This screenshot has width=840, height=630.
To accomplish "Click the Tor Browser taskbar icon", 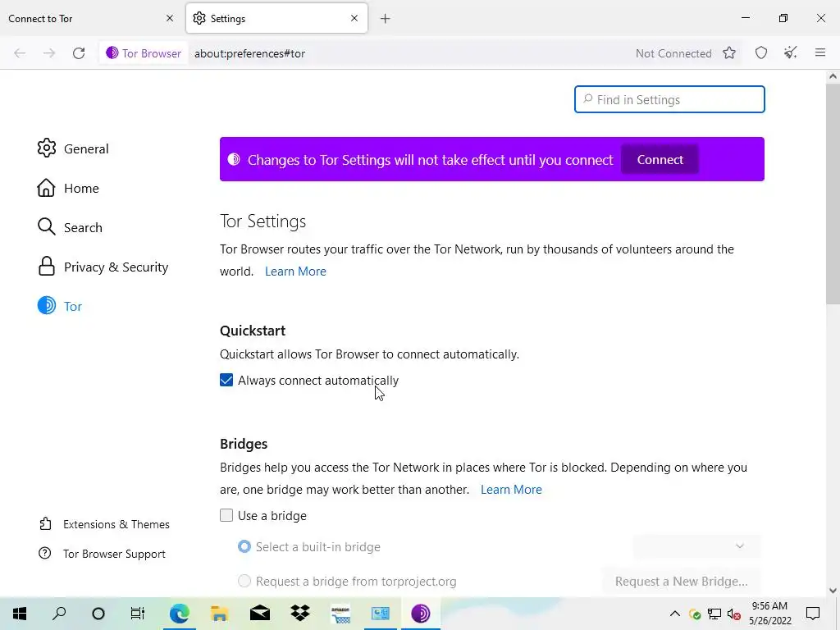I will click(x=421, y=614).
